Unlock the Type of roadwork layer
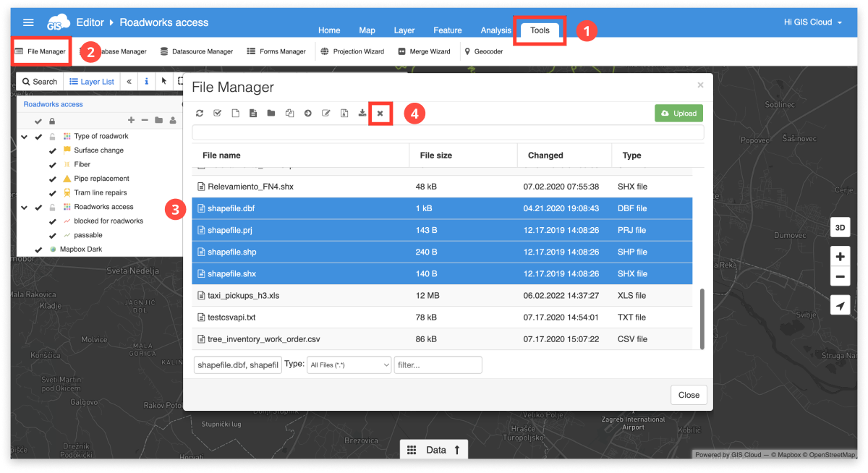The width and height of the screenshot is (868, 473). click(x=52, y=136)
